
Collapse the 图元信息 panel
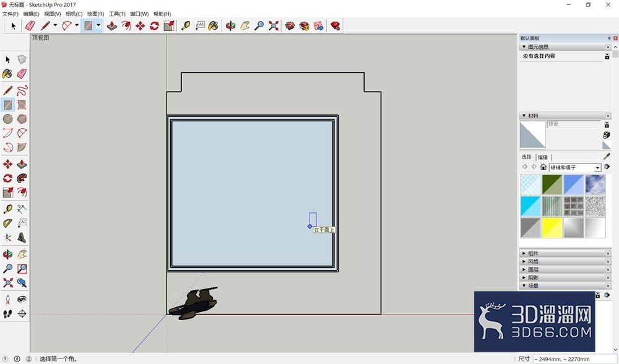pyautogui.click(x=524, y=46)
